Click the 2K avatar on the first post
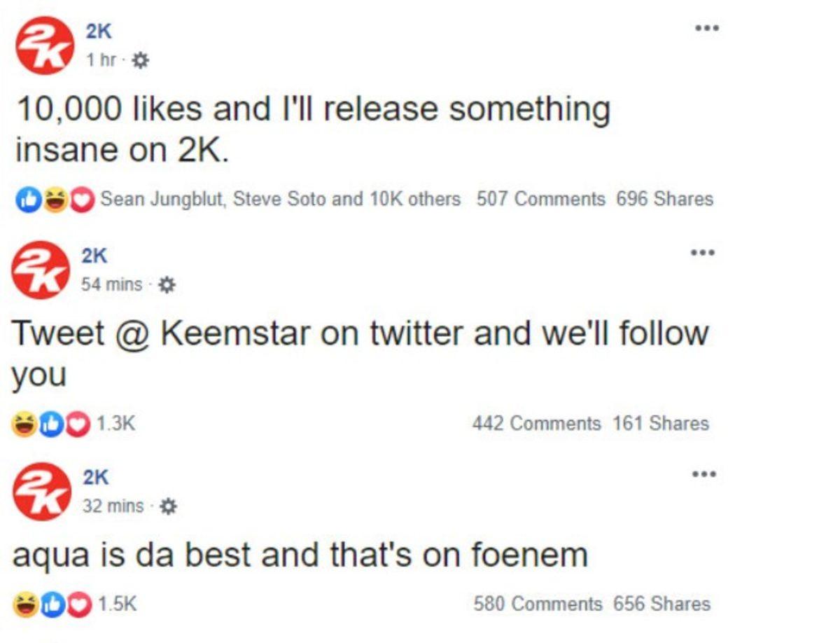Image resolution: width=840 pixels, height=643 pixels. [44, 46]
